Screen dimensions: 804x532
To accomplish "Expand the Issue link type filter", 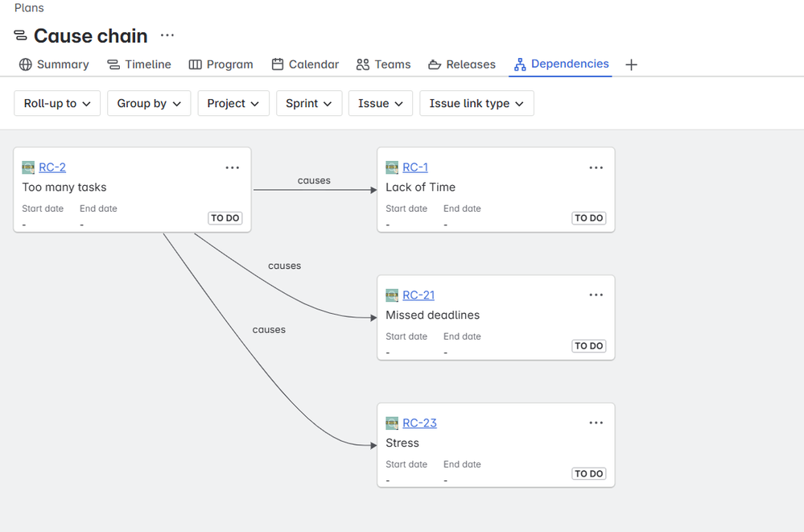I will [x=476, y=103].
